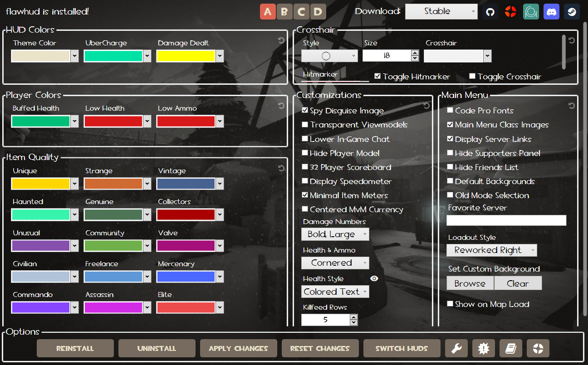Open the Loadout Style dropdown
This screenshot has width=588, height=365.
(x=491, y=250)
